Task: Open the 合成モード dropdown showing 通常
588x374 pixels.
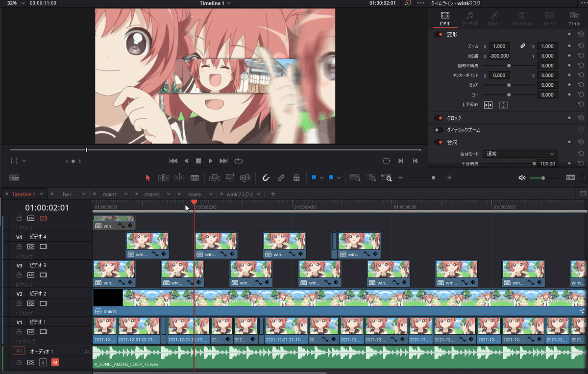Action: pos(520,154)
